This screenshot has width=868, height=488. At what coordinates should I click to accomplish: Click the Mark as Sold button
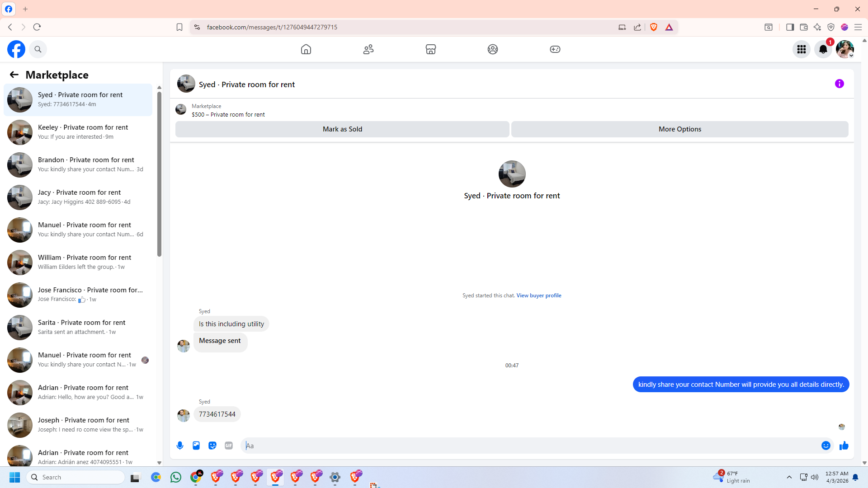coord(342,129)
